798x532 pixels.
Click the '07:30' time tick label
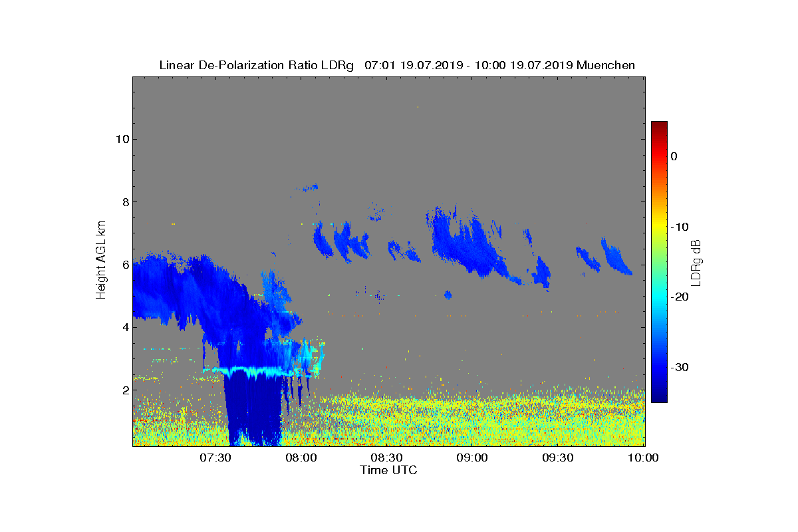point(215,458)
